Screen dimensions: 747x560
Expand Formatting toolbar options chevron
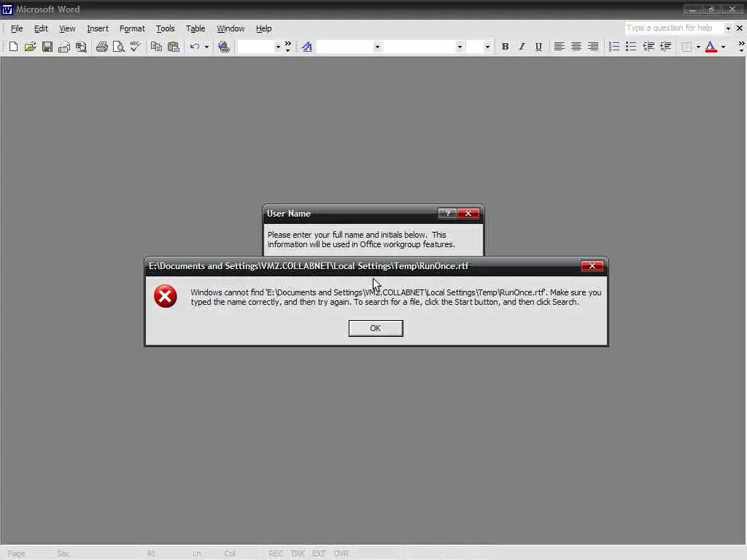tap(741, 47)
